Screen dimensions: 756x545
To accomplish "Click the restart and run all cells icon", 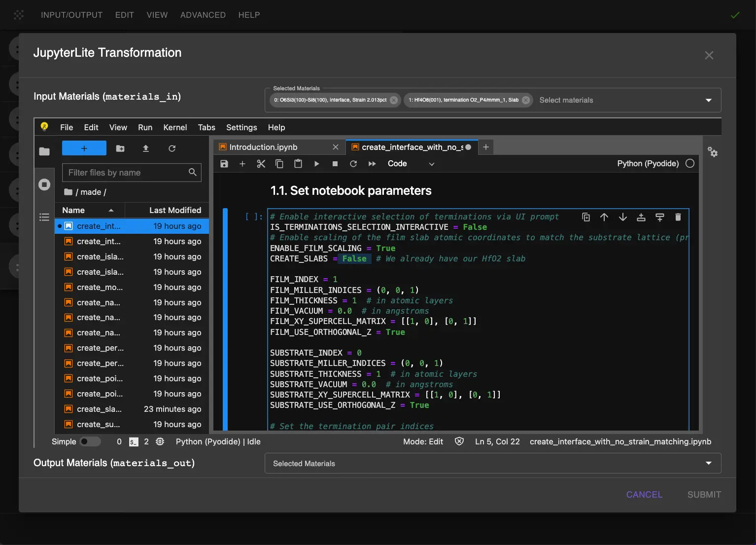I will (372, 164).
